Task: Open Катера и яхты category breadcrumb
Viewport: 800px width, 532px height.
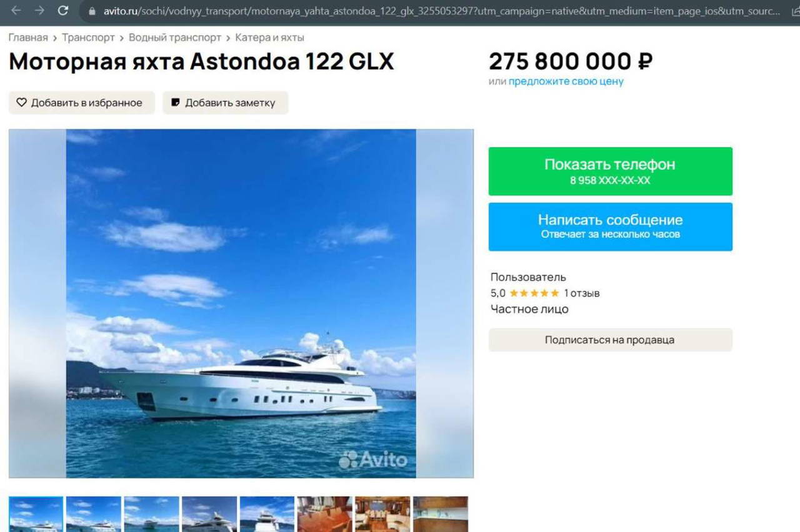Action: [269, 37]
